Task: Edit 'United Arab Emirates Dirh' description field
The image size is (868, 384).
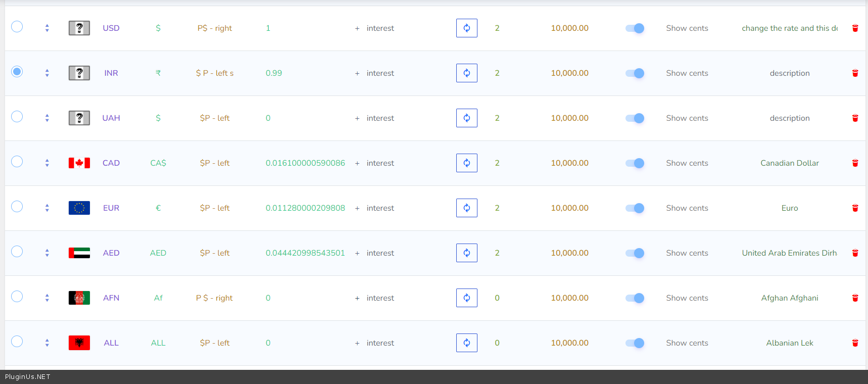Action: point(790,253)
